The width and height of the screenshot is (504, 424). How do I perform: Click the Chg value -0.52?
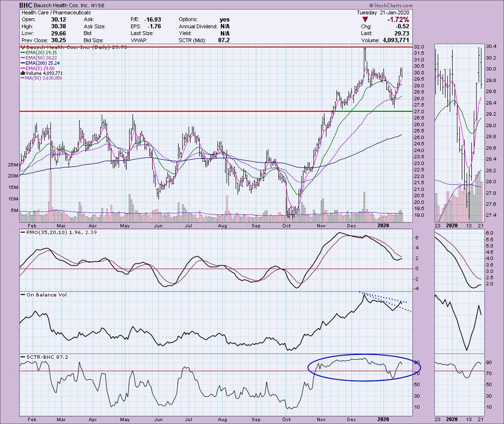tap(403, 26)
